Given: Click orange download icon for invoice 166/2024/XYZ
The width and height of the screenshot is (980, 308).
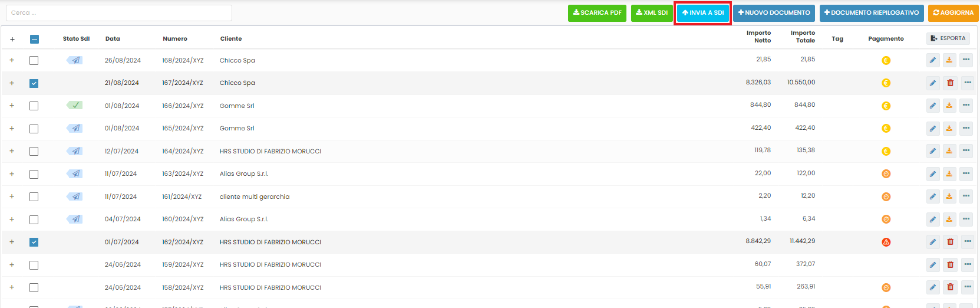Looking at the screenshot, I should tap(949, 106).
